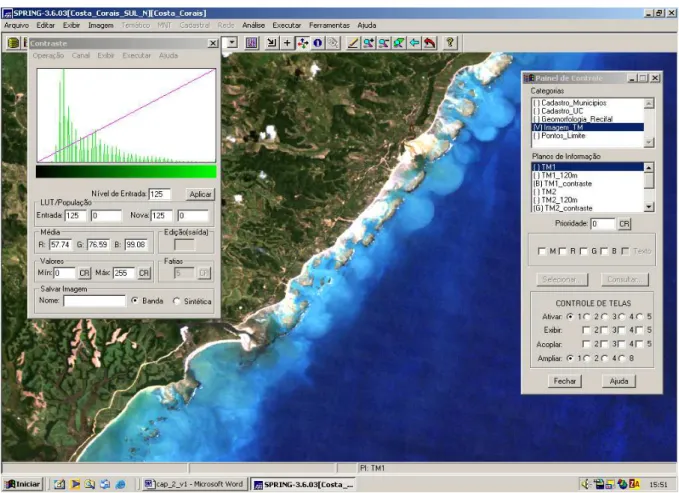679x493 pixels.
Task: Click the zoom in magnifier icon
Action: click(369, 43)
